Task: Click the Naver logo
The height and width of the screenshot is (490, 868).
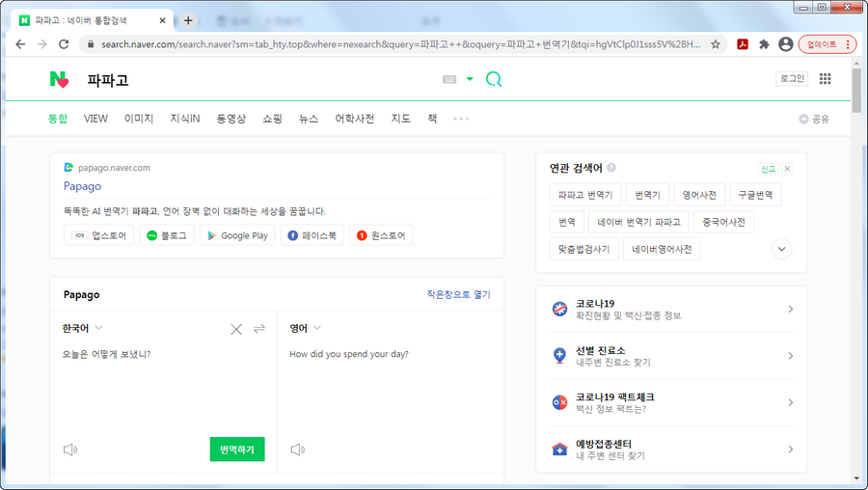Action: click(59, 80)
